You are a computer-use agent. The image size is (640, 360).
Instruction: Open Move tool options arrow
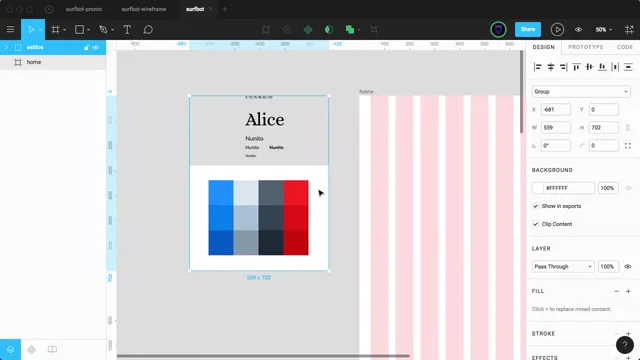[40, 30]
